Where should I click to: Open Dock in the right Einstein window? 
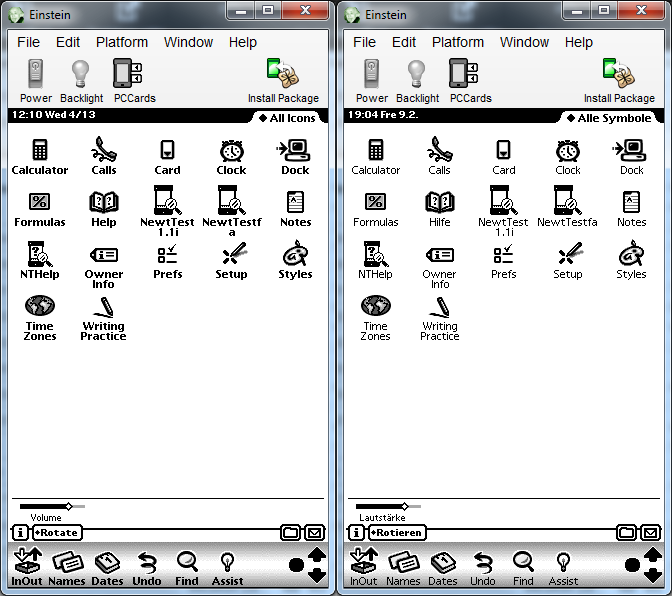(x=631, y=156)
